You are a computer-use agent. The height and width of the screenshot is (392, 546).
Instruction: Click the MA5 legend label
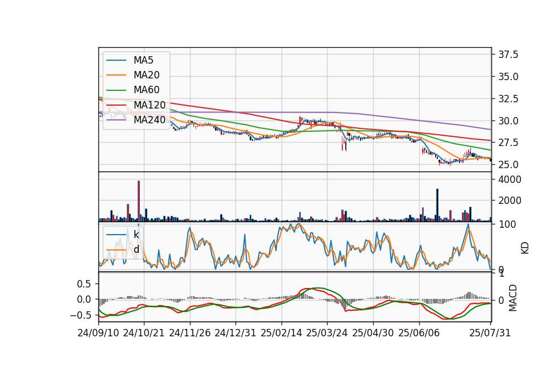click(143, 60)
